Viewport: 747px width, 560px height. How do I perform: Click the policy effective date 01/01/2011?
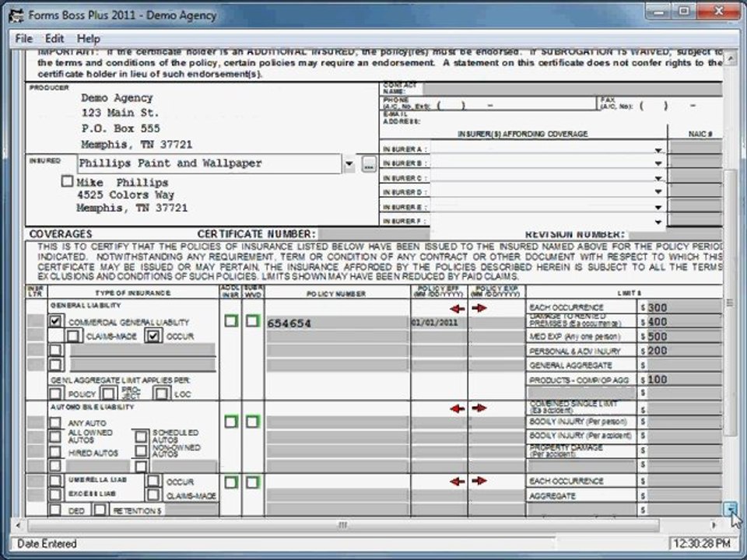439,323
